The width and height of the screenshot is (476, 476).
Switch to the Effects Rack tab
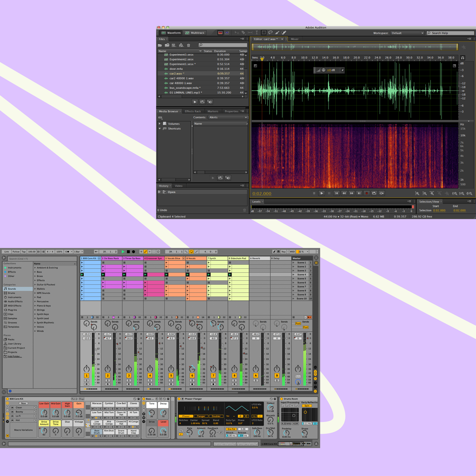click(193, 111)
